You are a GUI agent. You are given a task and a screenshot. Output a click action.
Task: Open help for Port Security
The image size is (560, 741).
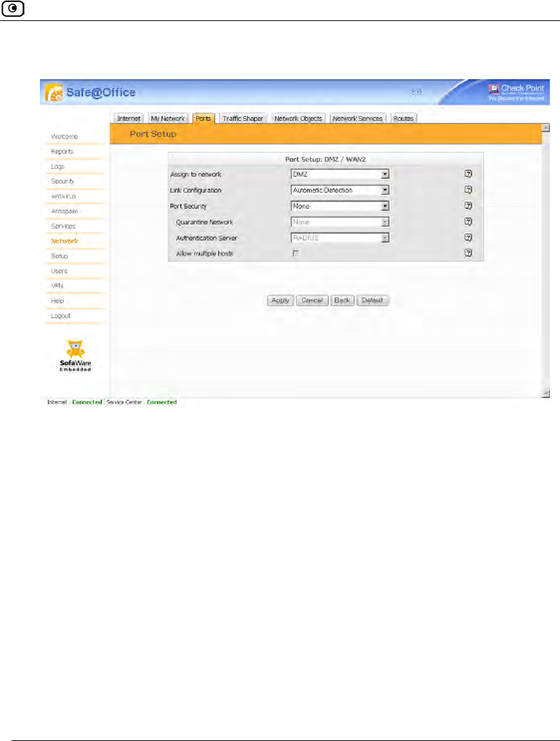[x=468, y=206]
